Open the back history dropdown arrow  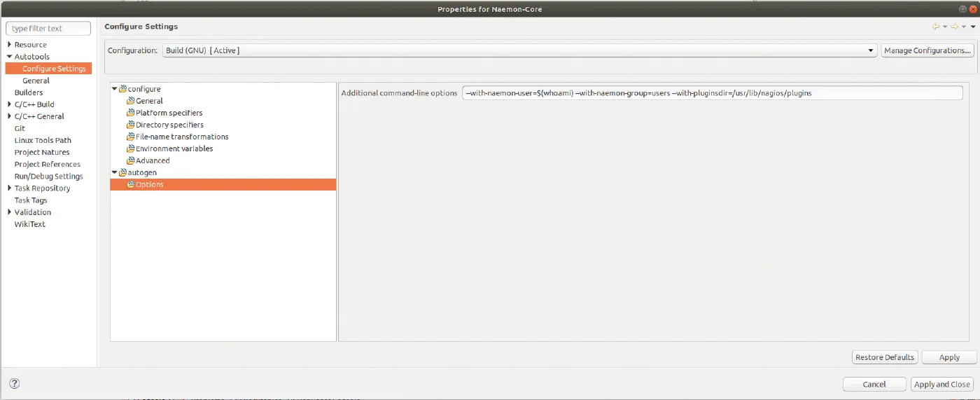(x=944, y=27)
